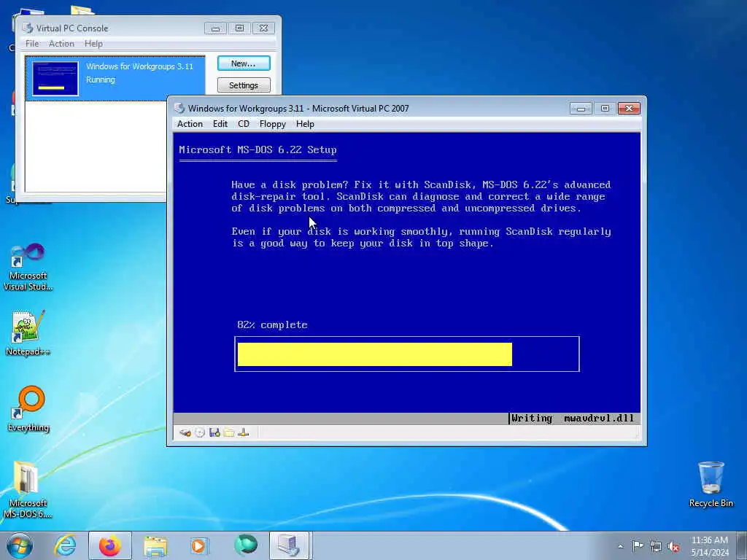747x560 pixels.
Task: Click the hard disk activity icon in VM status bar
Action: 185,432
